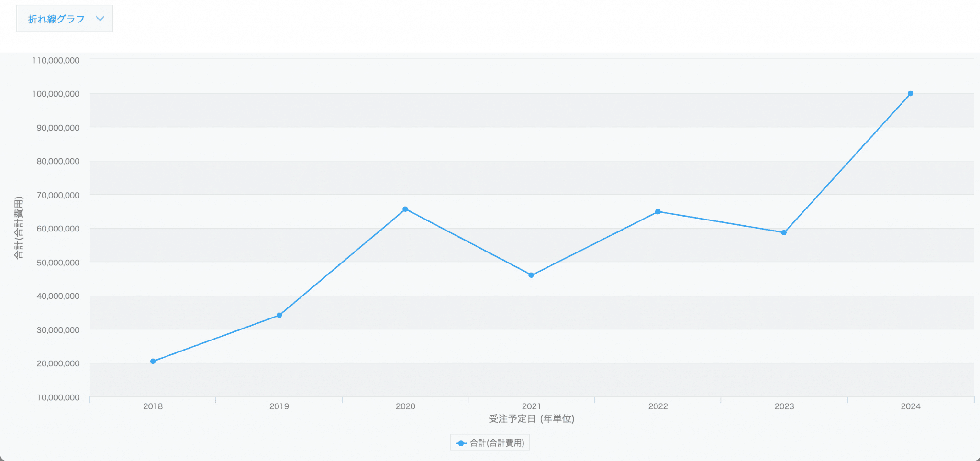Select the 2022 data point on the line
The image size is (980, 461).
tap(658, 211)
